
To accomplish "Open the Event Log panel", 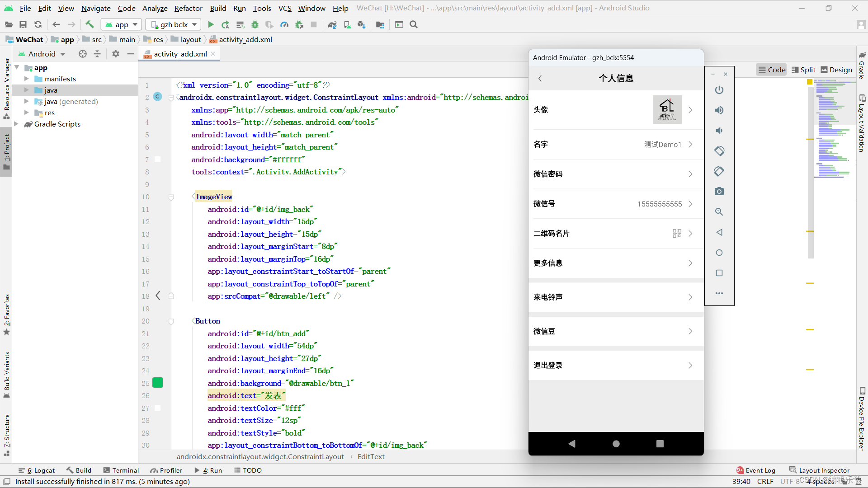I will click(755, 470).
